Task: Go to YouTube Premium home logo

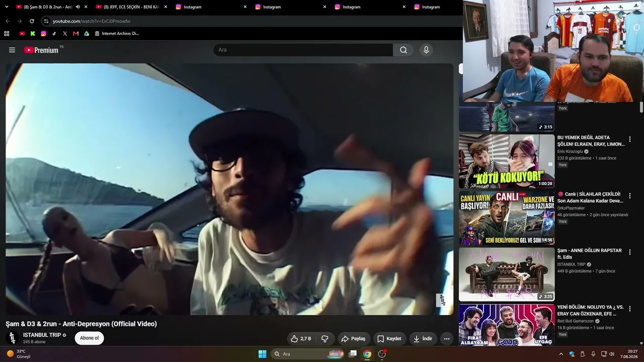Action: 41,50
